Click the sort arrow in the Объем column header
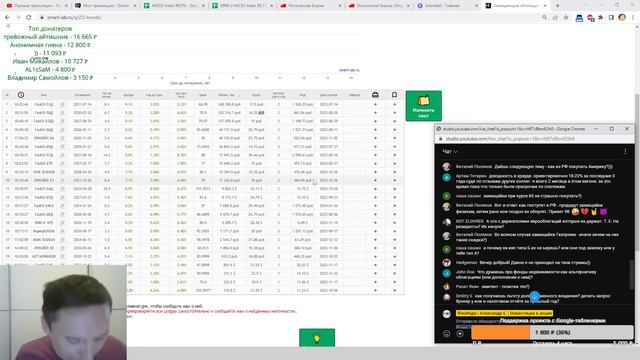This screenshot has width=640, height=360. click(x=239, y=95)
